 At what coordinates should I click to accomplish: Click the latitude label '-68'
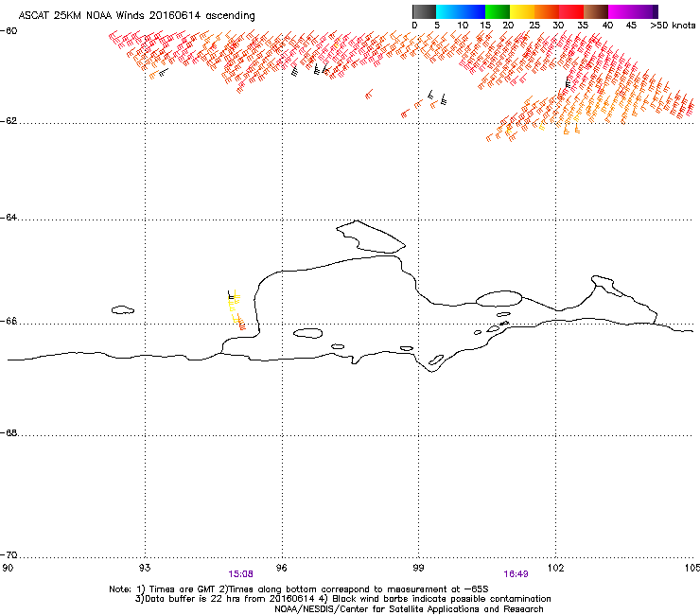tap(9, 432)
